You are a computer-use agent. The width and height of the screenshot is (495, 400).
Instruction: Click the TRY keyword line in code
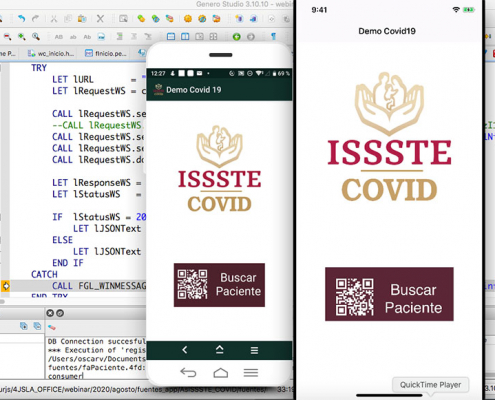(39, 68)
